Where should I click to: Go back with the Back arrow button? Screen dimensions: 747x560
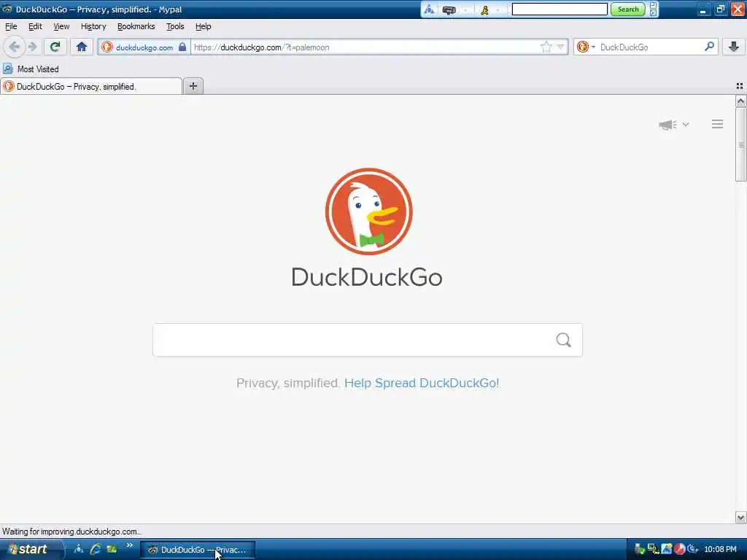click(15, 47)
